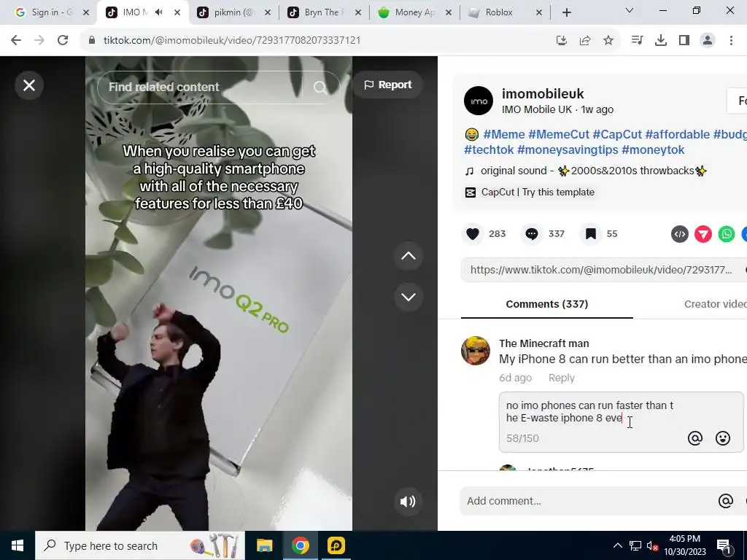Toggle the Chrome side panel
This screenshot has height=560, width=747.
[x=684, y=41]
